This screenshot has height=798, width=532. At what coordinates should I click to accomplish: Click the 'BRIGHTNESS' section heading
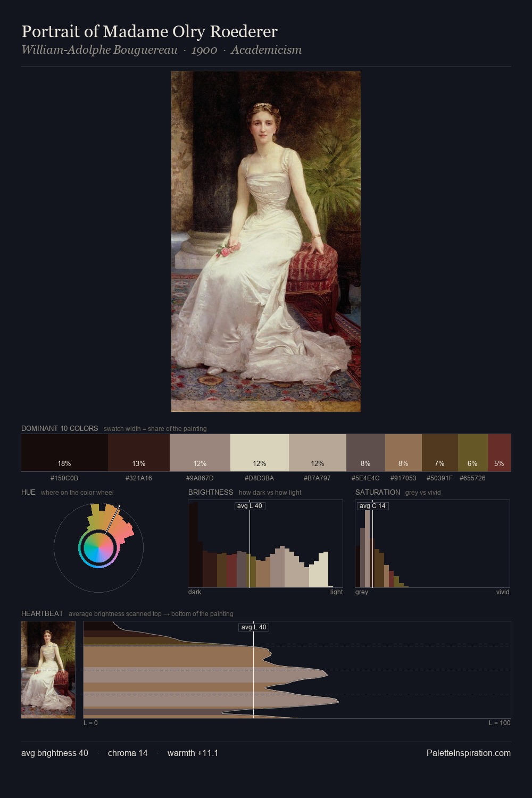coord(211,492)
